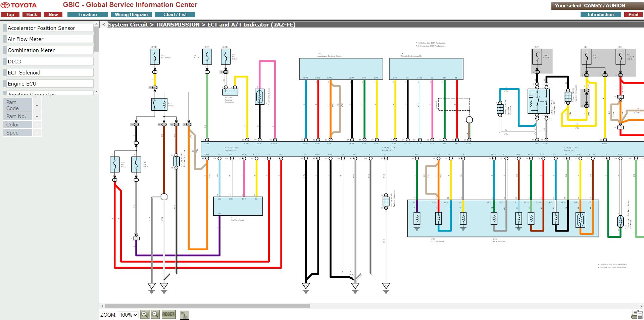Collapse the side panel with the < arrow

click(104, 24)
